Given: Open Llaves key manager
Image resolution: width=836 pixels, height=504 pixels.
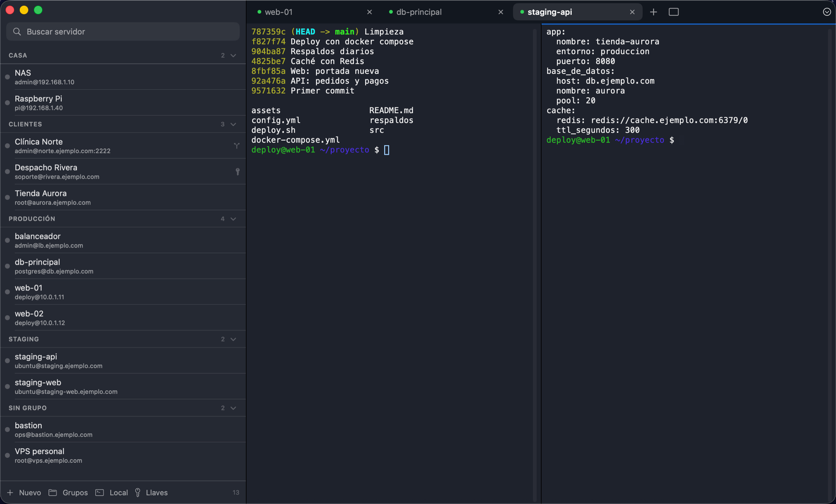Looking at the screenshot, I should [x=152, y=493].
